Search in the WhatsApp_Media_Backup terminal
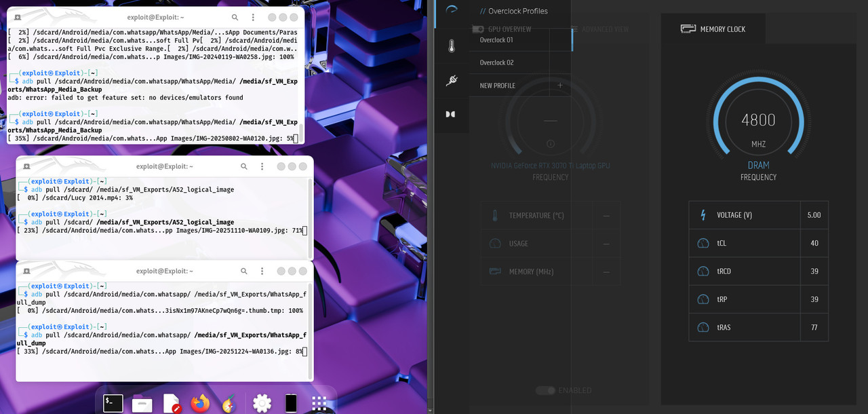The width and height of the screenshot is (868, 414). coord(235,17)
